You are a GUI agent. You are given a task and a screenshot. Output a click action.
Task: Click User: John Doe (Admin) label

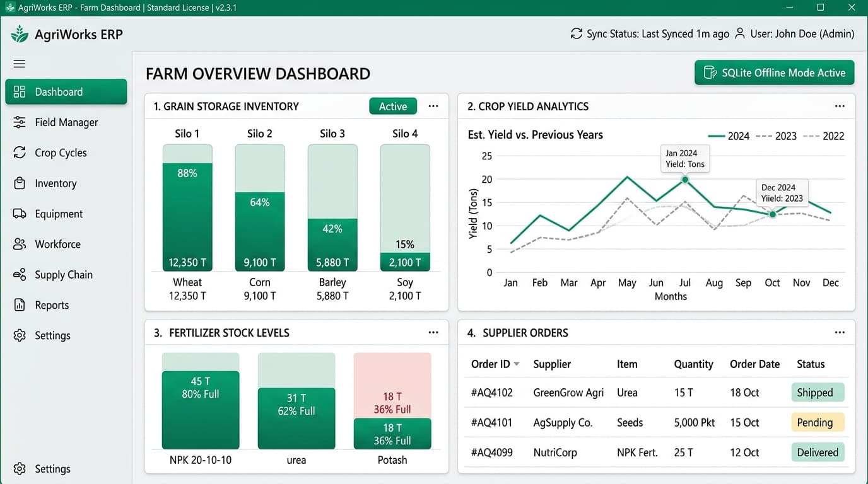(x=802, y=34)
